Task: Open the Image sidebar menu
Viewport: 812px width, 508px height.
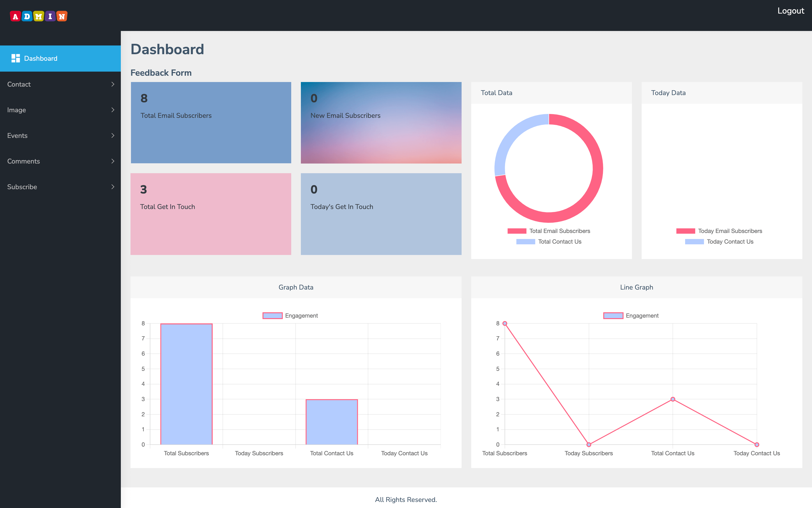Action: (60, 110)
